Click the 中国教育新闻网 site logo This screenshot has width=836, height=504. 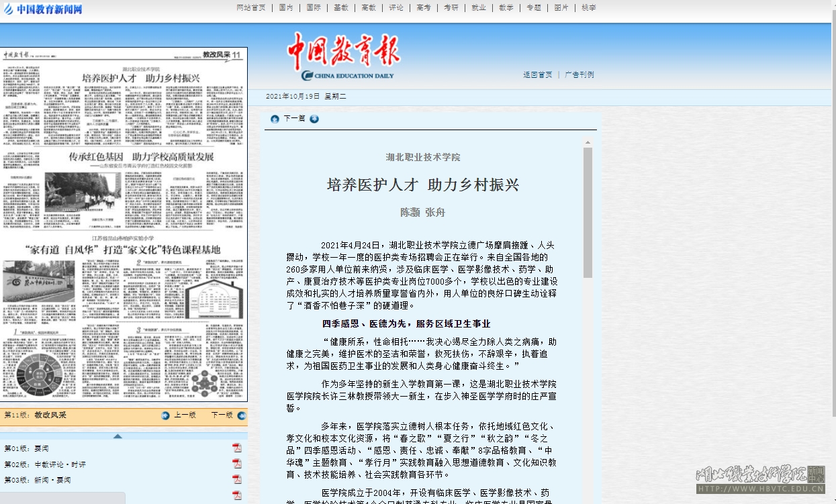pos(43,9)
